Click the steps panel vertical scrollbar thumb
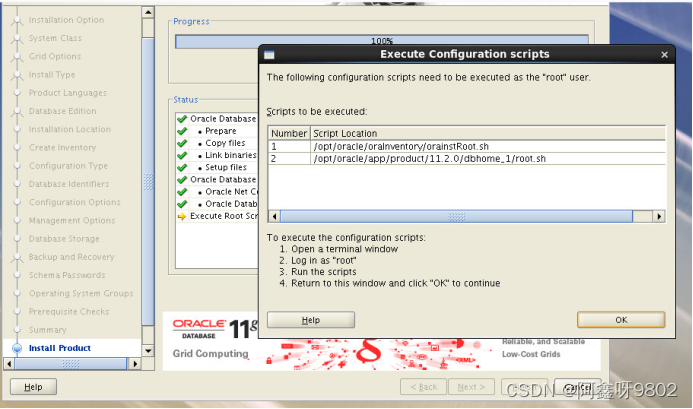 148,182
